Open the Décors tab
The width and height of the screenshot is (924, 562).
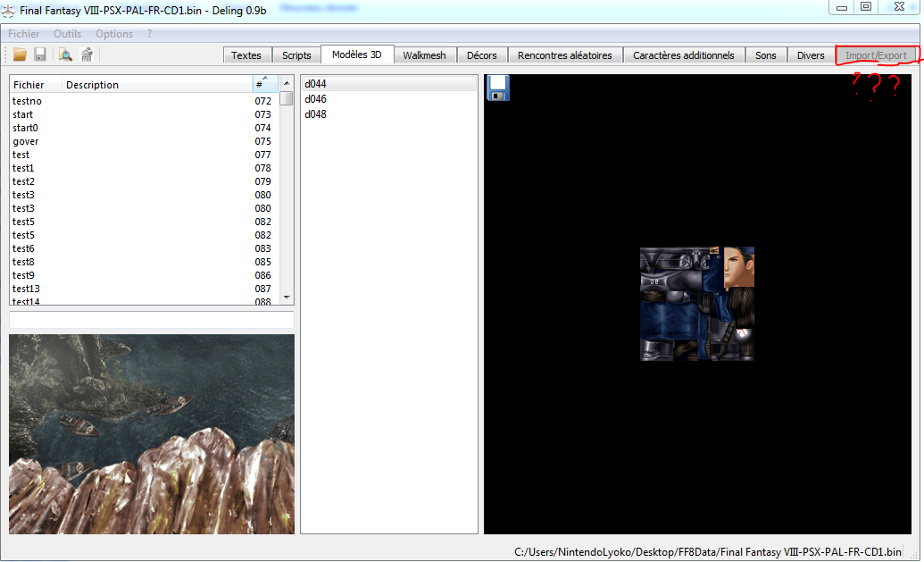point(481,55)
